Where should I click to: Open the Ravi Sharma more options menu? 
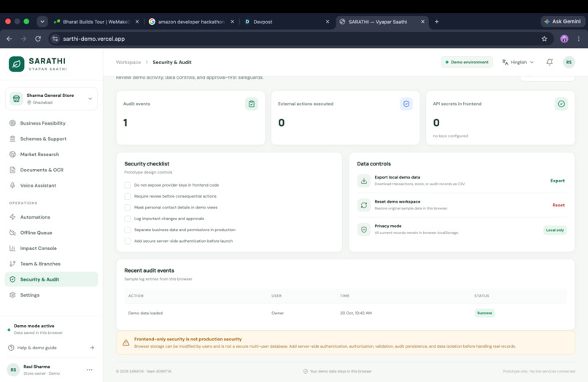point(89,370)
